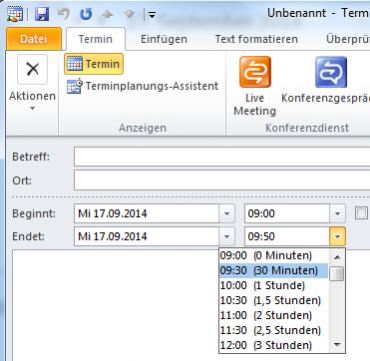
Task: Click the time list scrollbar down arrow
Action: pyautogui.click(x=337, y=344)
